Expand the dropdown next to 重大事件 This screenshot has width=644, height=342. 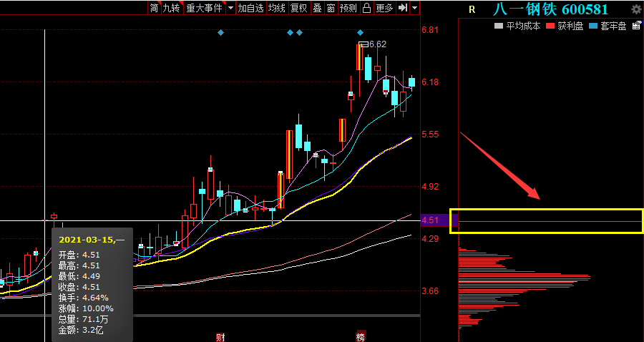(x=230, y=8)
